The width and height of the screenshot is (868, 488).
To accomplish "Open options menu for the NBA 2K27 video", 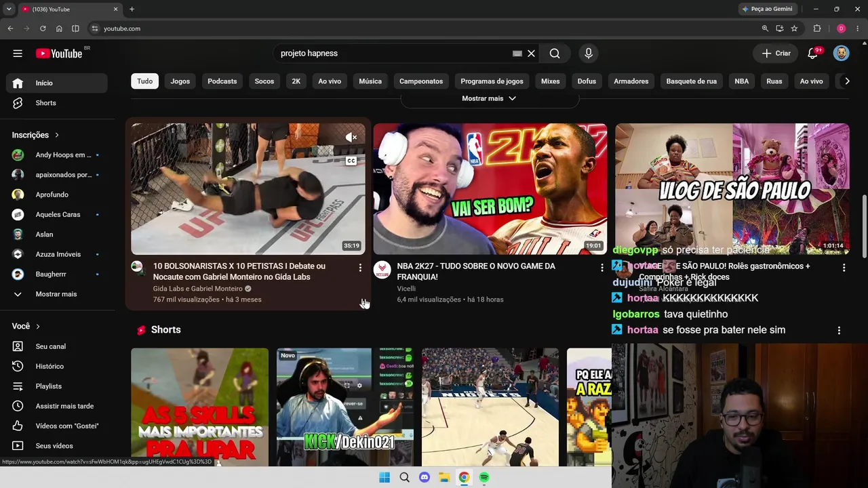I will point(601,268).
